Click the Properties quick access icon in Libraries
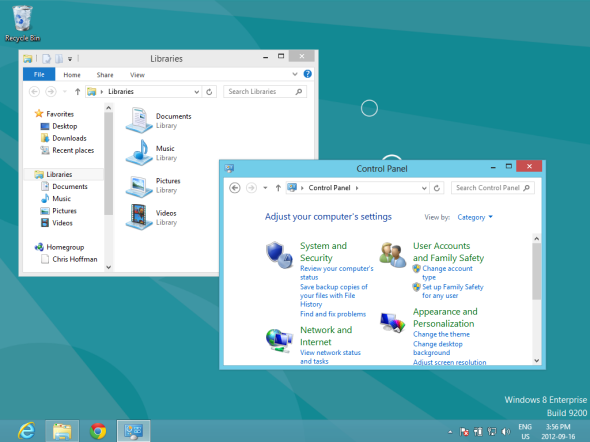 click(46, 59)
